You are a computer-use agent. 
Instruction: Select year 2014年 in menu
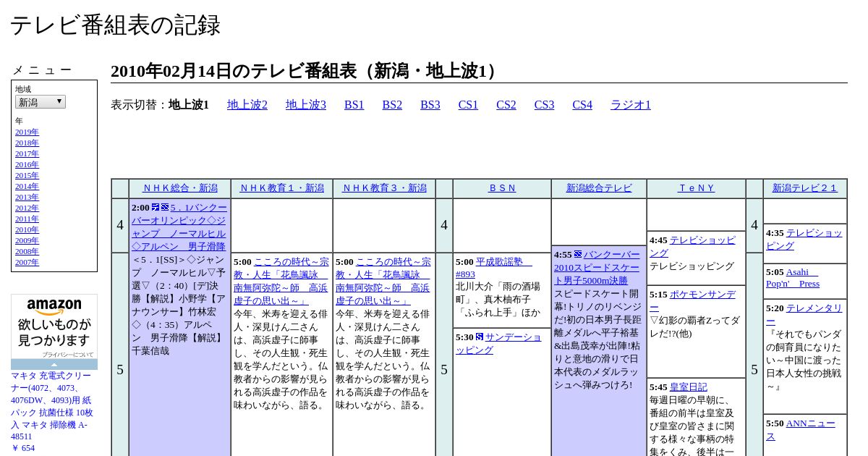coord(27,186)
